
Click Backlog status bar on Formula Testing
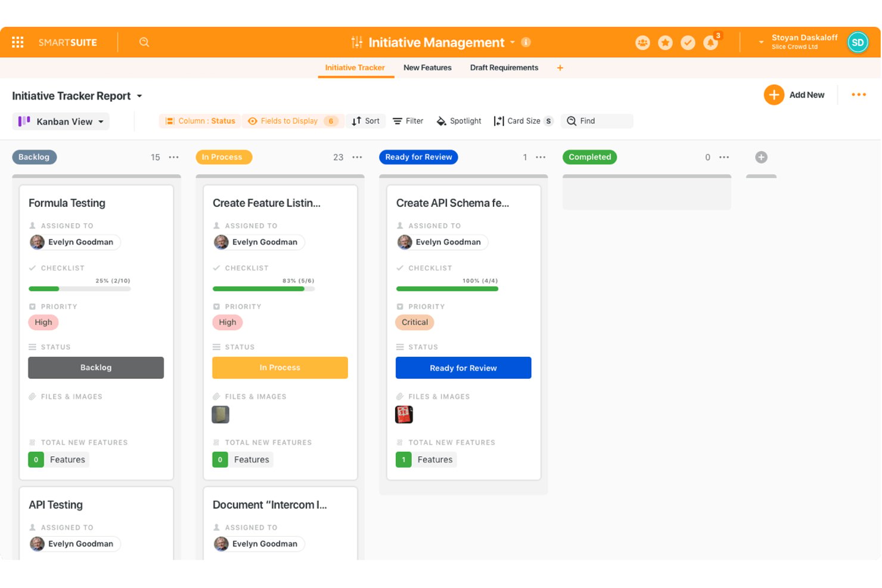click(96, 368)
